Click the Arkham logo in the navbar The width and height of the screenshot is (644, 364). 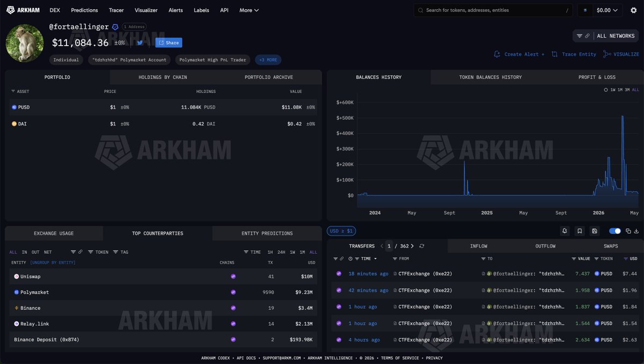[23, 10]
